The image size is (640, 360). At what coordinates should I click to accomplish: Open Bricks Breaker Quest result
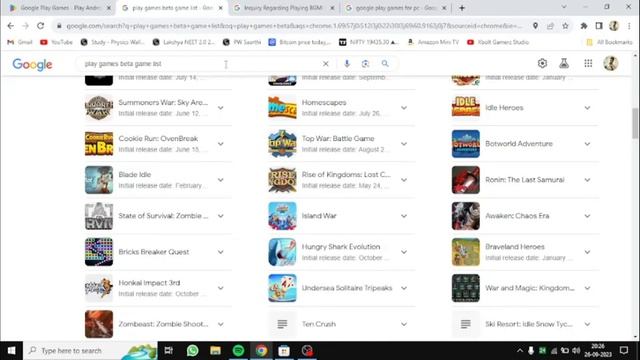tap(154, 252)
